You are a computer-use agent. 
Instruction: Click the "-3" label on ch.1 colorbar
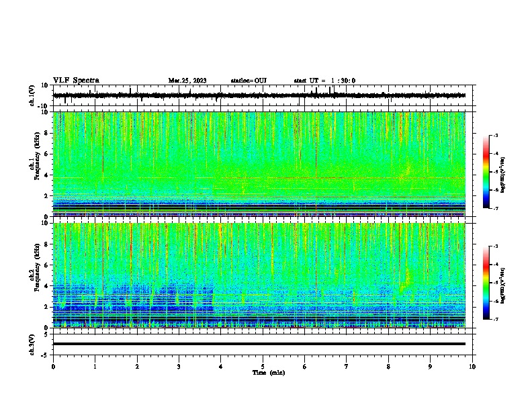click(495, 135)
